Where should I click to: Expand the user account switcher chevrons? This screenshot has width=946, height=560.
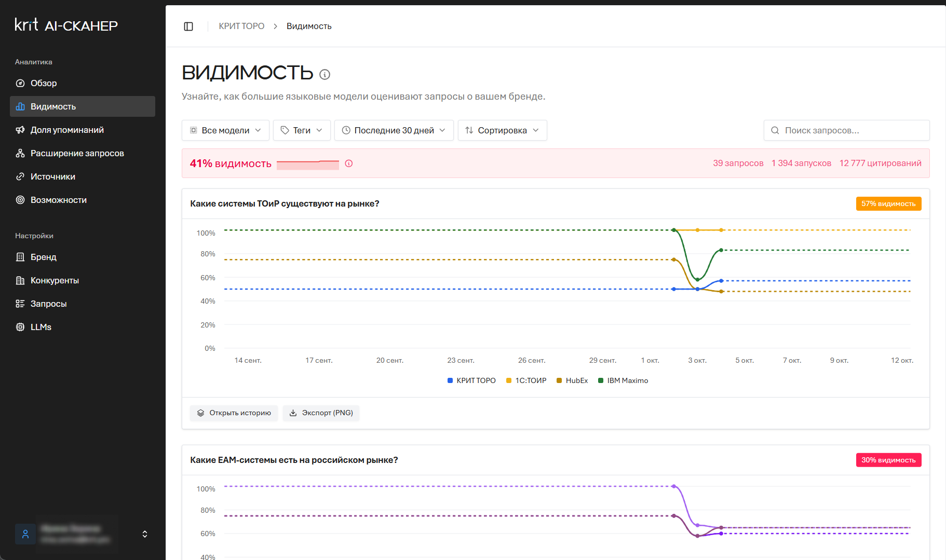[145, 534]
